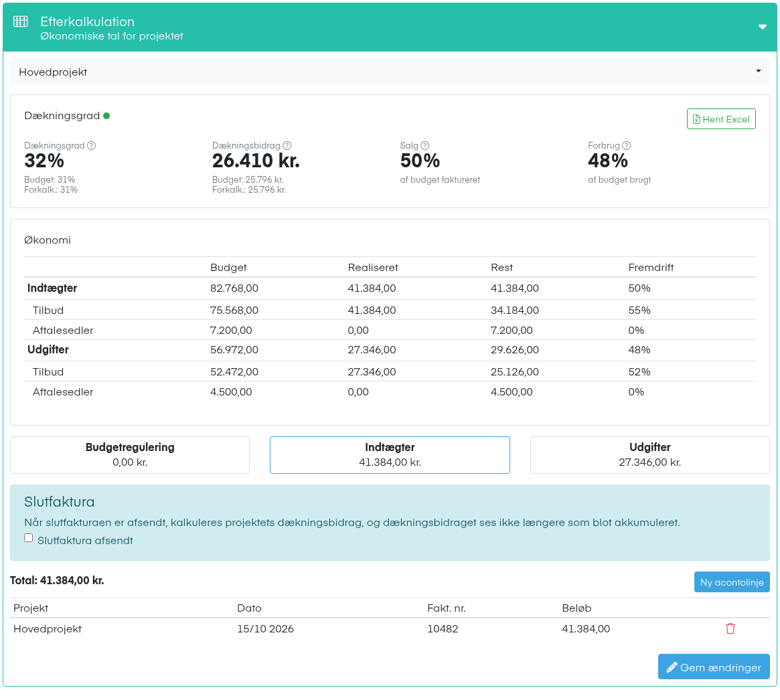Screen dimensions: 780x700
Task: Add a new line with Ny acontolinje
Action: pos(732,582)
